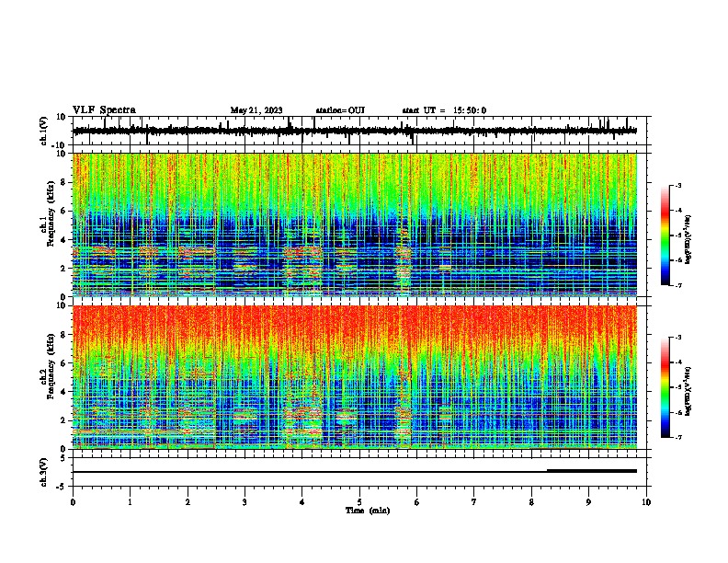Click the "8" kHz tick on ch.1 frequency axis
This screenshot has width=728, height=563.
coord(64,182)
